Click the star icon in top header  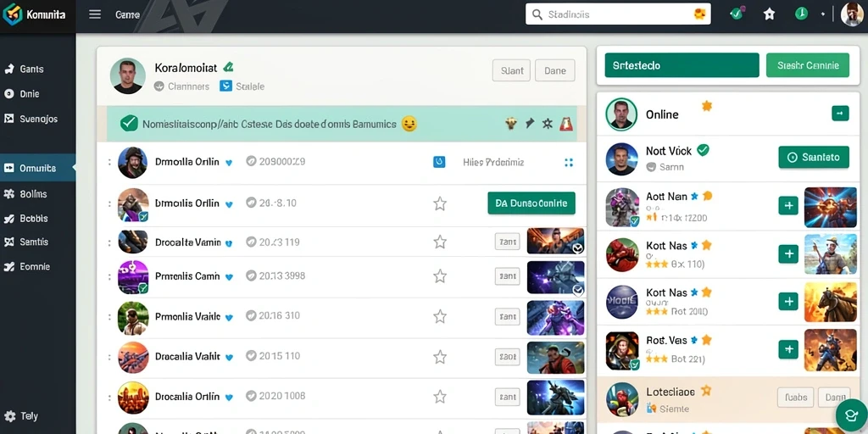(x=769, y=14)
